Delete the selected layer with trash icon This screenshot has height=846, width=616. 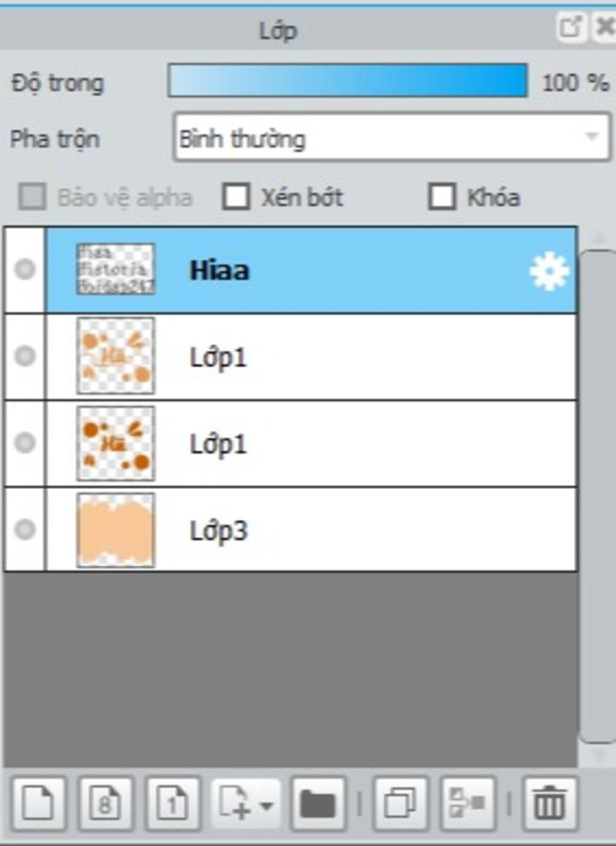(550, 804)
